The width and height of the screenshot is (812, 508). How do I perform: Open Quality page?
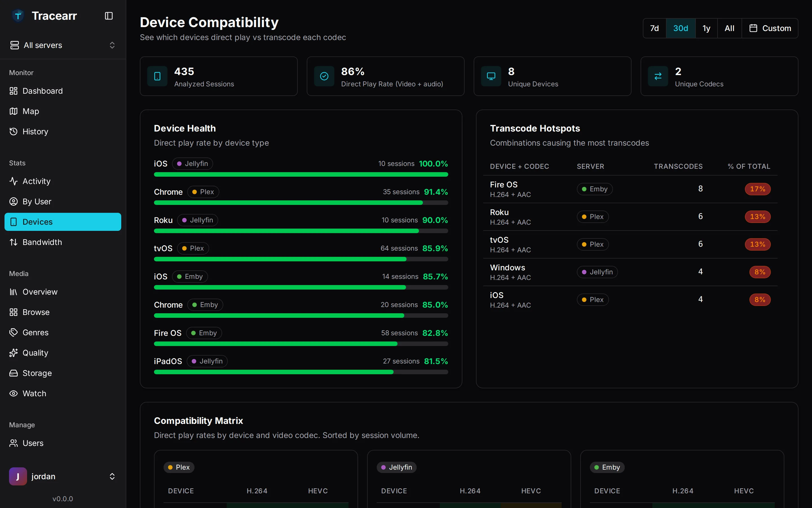point(63,353)
